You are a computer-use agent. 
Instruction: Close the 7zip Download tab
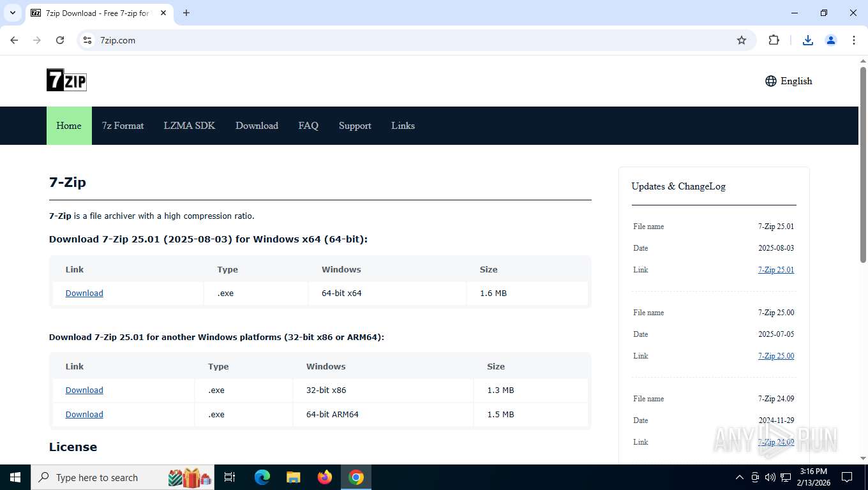pos(163,13)
